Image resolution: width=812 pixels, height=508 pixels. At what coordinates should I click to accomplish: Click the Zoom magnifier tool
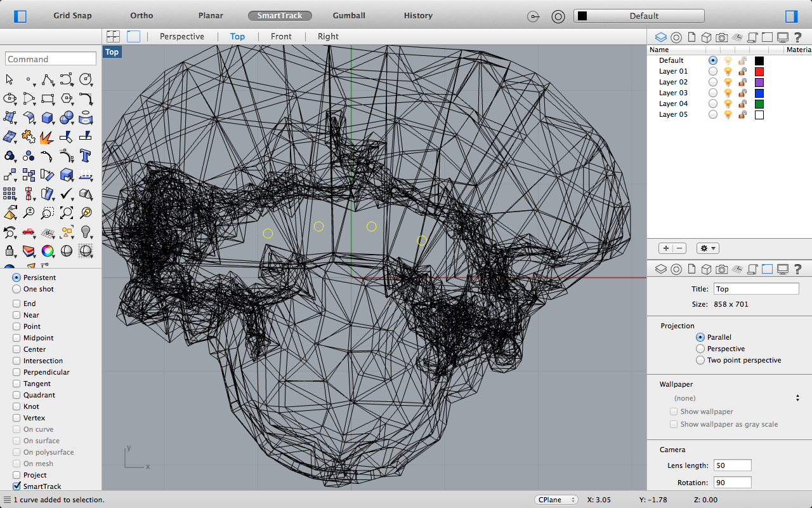pyautogui.click(x=29, y=213)
